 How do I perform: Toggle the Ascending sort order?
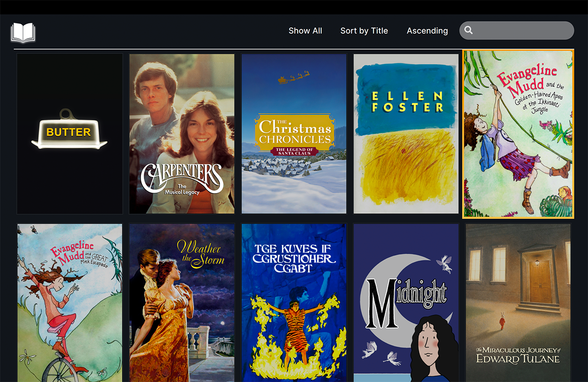click(x=427, y=31)
